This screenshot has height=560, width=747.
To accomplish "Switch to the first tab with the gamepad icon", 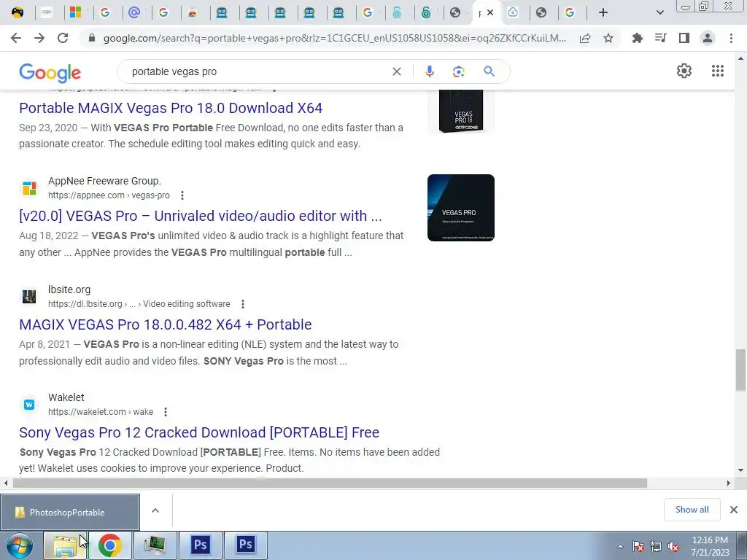I will [18, 12].
